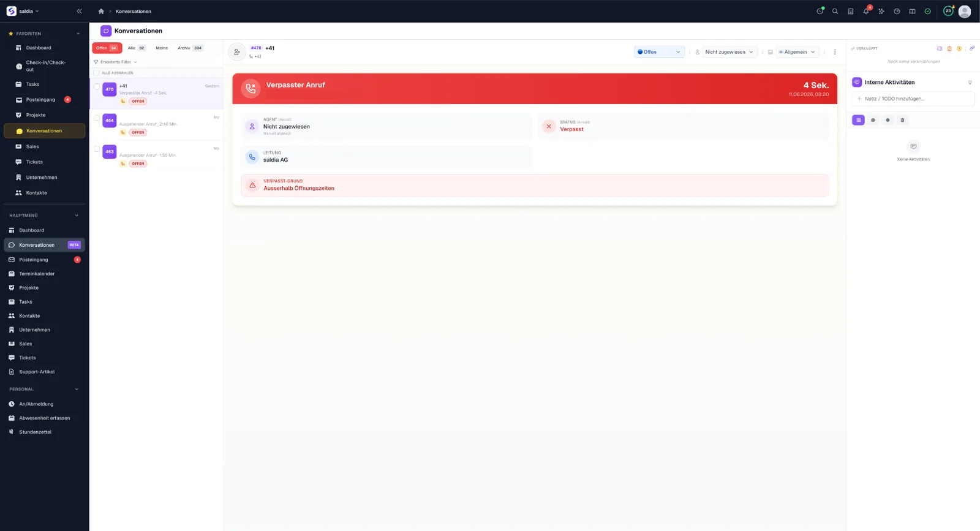This screenshot has width=980, height=531.
Task: Open Stundenzettel in the sidebar
Action: coord(35,432)
